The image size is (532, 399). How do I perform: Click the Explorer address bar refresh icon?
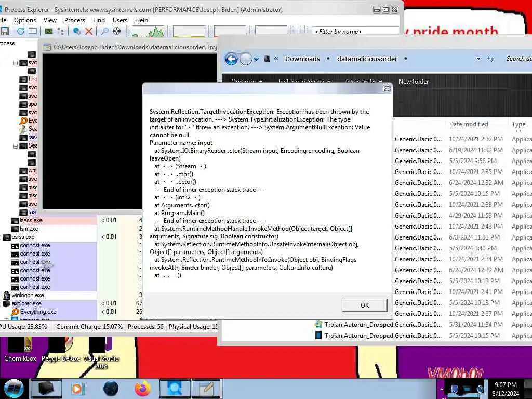point(490,59)
